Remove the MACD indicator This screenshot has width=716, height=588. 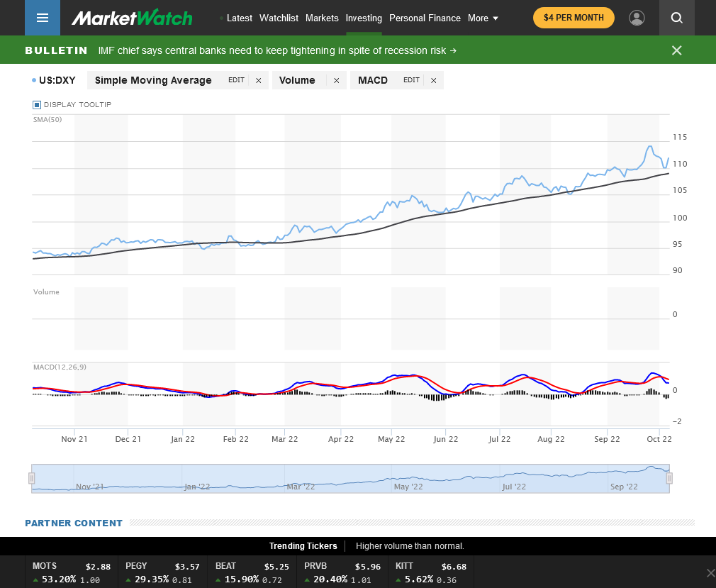(433, 81)
